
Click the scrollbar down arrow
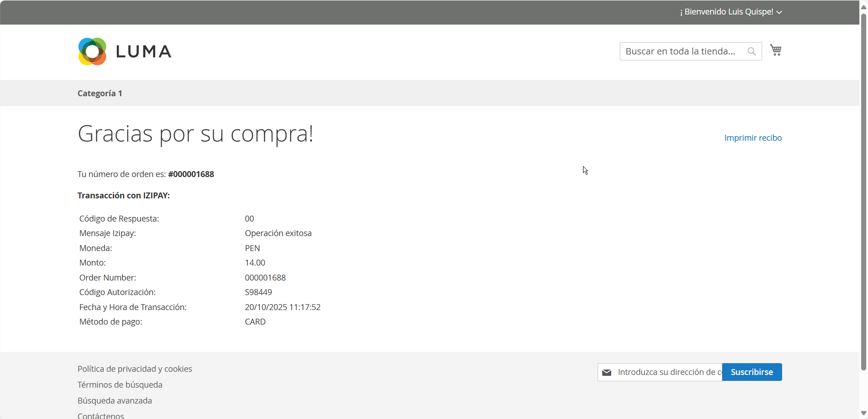(863, 413)
